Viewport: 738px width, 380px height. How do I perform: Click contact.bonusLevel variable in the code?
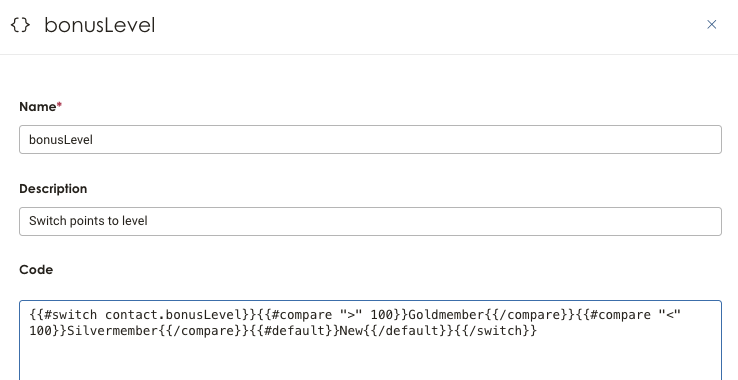(x=173, y=315)
